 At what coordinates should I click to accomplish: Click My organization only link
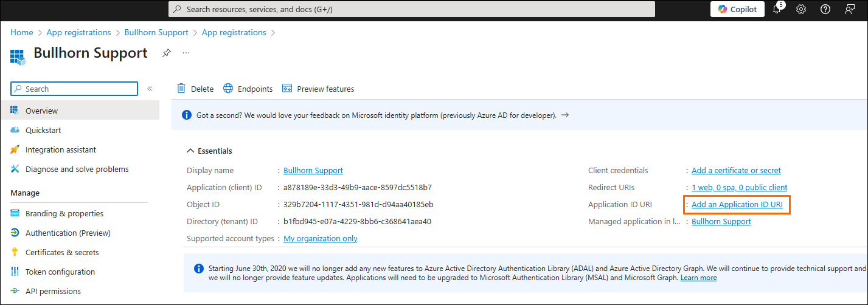pyautogui.click(x=321, y=238)
